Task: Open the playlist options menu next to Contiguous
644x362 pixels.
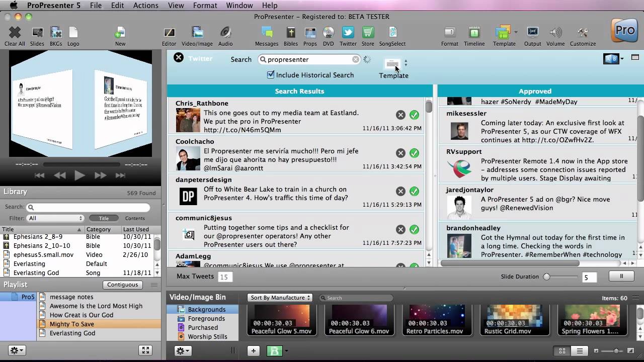Action: pyautogui.click(x=153, y=285)
